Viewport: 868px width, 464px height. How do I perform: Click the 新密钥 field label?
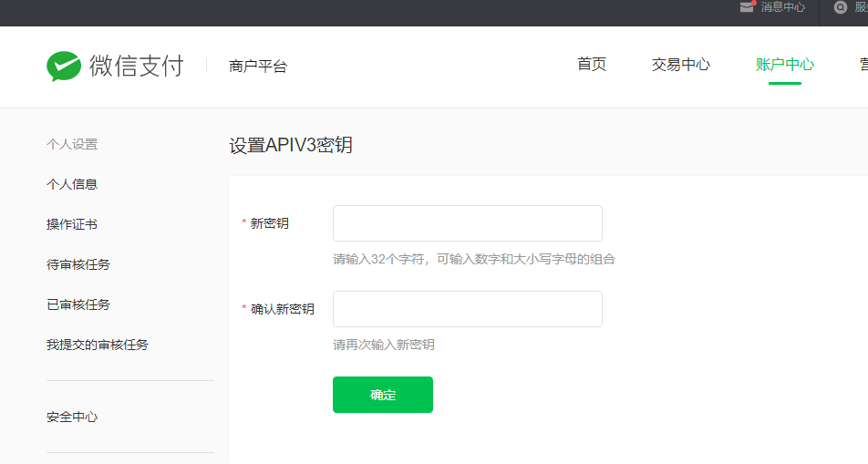(x=269, y=223)
